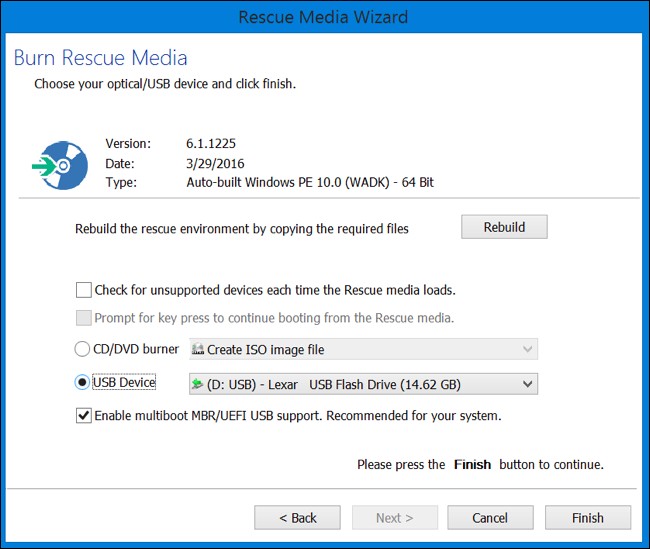
Task: Click the 'Version:' label
Action: click(128, 143)
